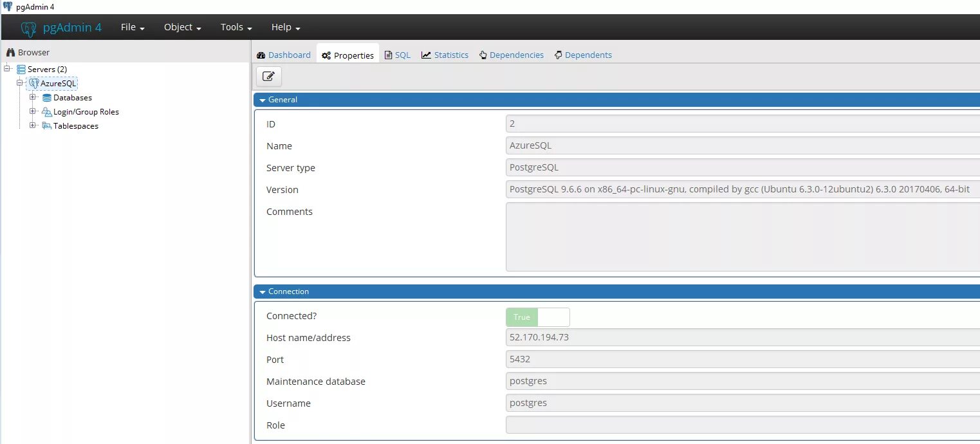The height and width of the screenshot is (444, 980).
Task: Click the Tablespaces folder icon
Action: pos(47,126)
